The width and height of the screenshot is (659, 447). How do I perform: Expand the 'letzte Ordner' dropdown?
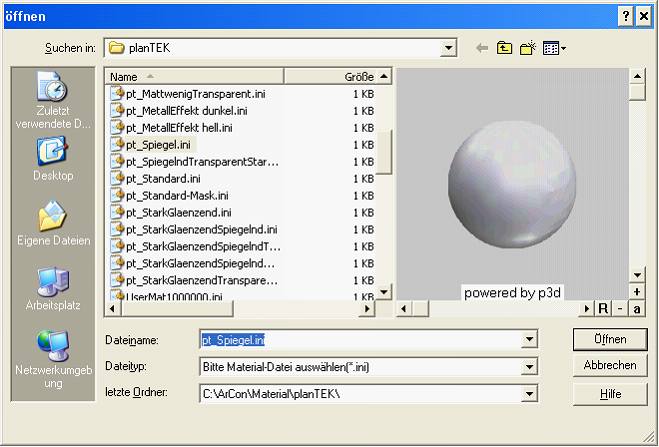527,394
